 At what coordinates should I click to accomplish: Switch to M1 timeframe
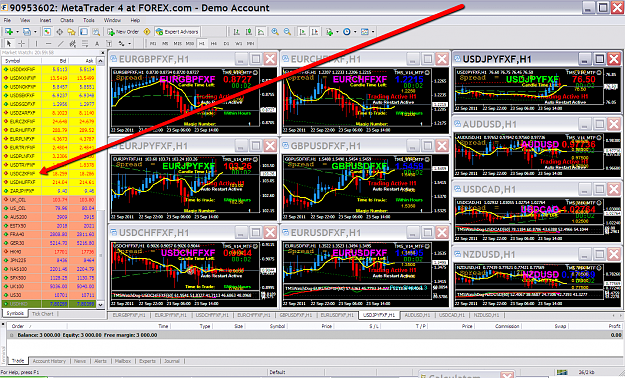click(153, 43)
